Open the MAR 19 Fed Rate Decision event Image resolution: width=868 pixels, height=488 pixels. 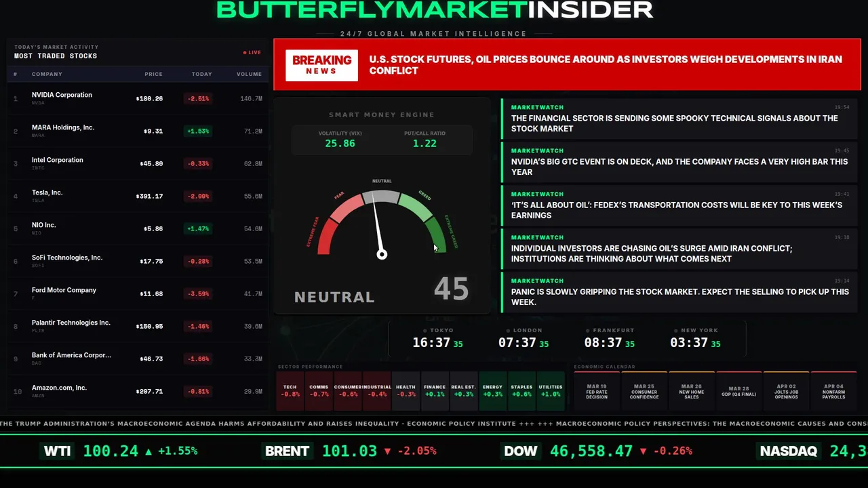coord(597,391)
